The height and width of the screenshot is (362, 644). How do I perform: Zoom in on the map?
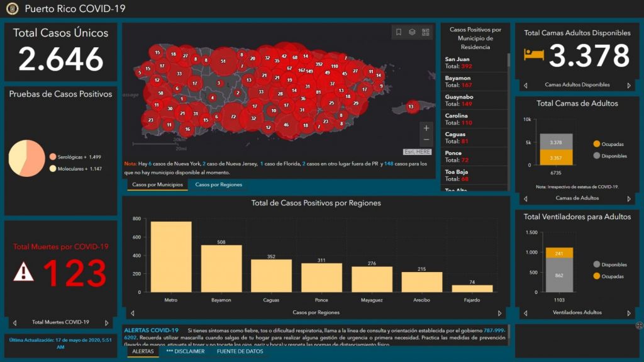(426, 128)
